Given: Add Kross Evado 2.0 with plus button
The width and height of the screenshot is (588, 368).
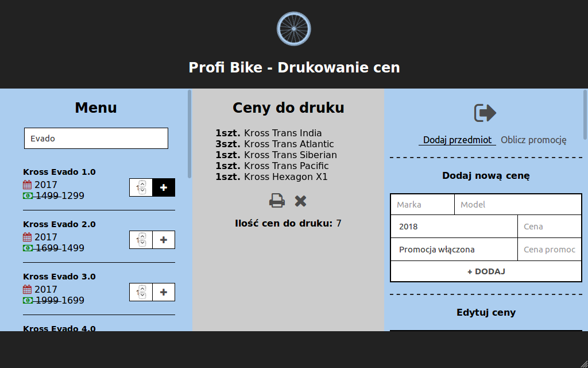Looking at the screenshot, I should coord(164,240).
